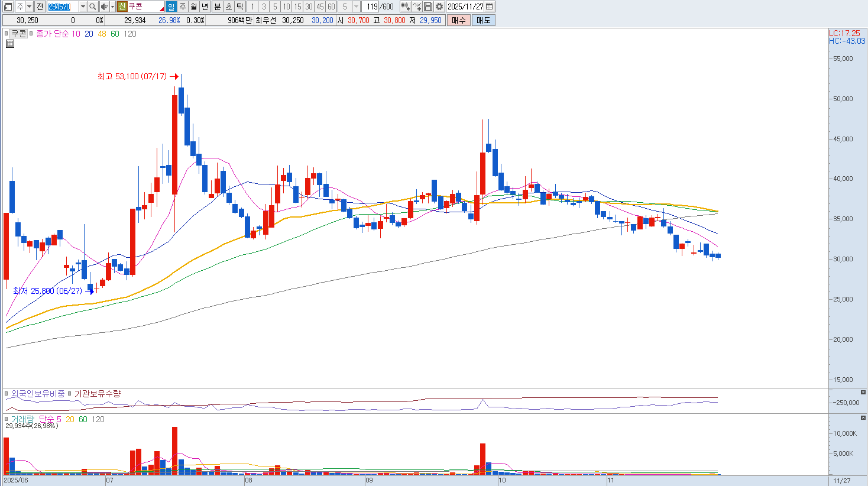Click the chart line tool icon beside save
Image resolution: width=868 pixels, height=486 pixels.
[417, 7]
